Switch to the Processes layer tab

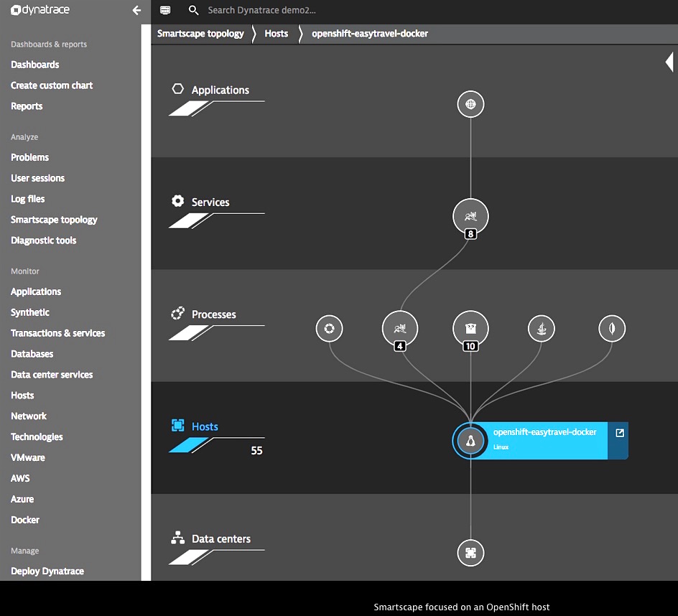tap(213, 314)
